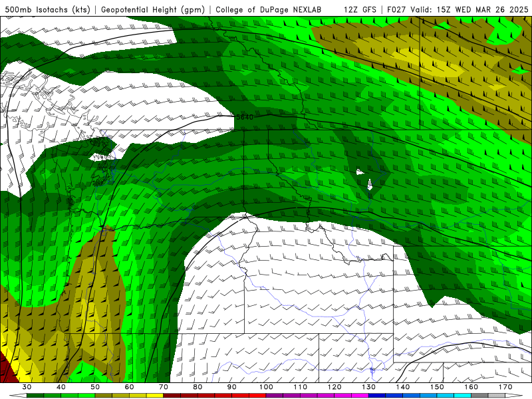Click the 120 value on the legend scale

pos(334,387)
